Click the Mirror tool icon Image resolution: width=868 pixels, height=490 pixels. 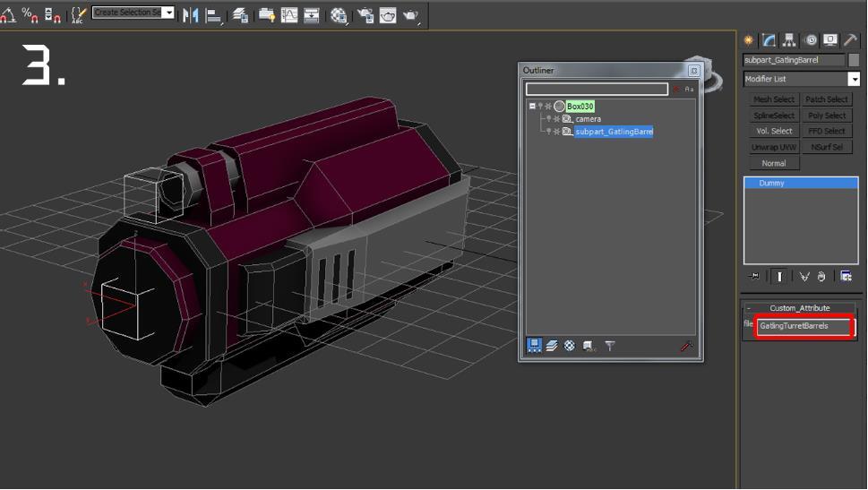(x=191, y=15)
